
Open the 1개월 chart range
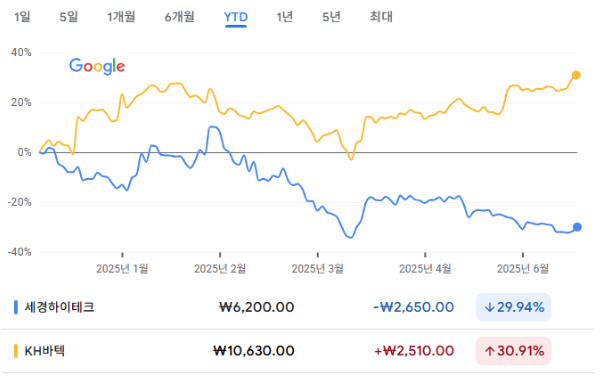click(121, 17)
